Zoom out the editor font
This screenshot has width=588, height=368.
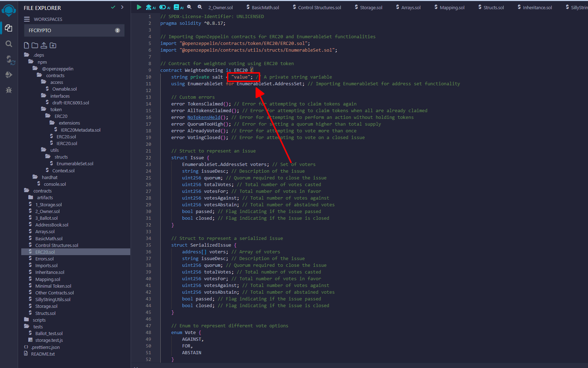tap(189, 7)
